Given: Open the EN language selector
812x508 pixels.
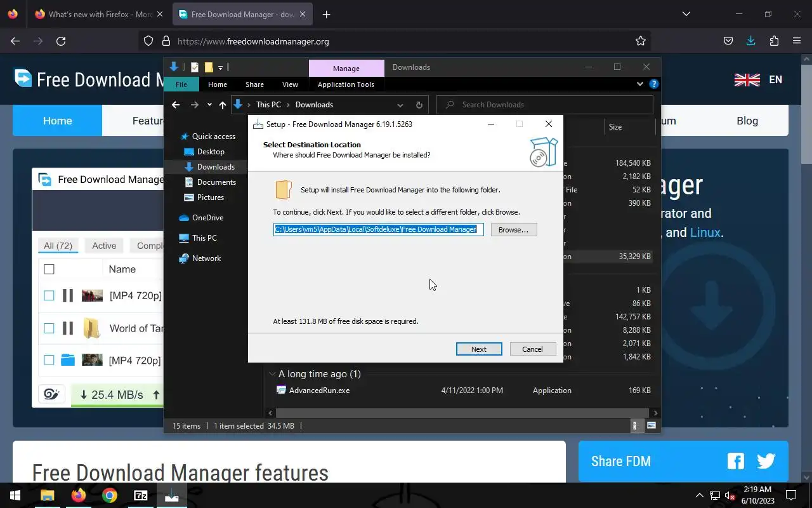Looking at the screenshot, I should 758,79.
